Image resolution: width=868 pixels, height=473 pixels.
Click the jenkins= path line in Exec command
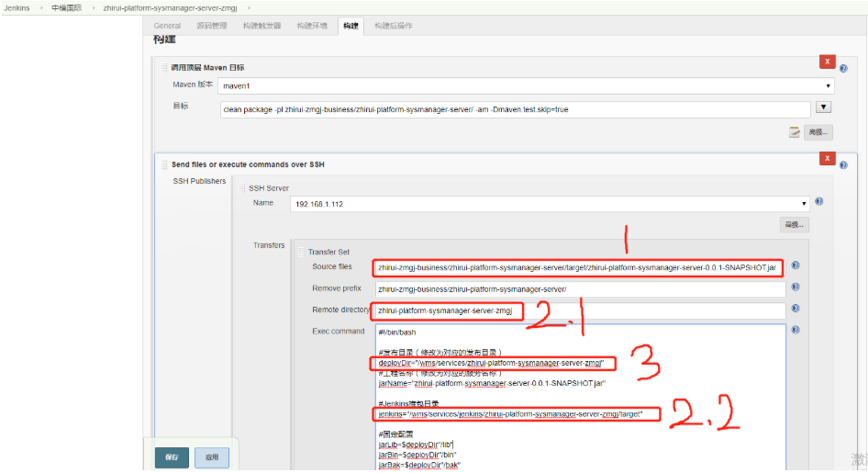coord(510,414)
